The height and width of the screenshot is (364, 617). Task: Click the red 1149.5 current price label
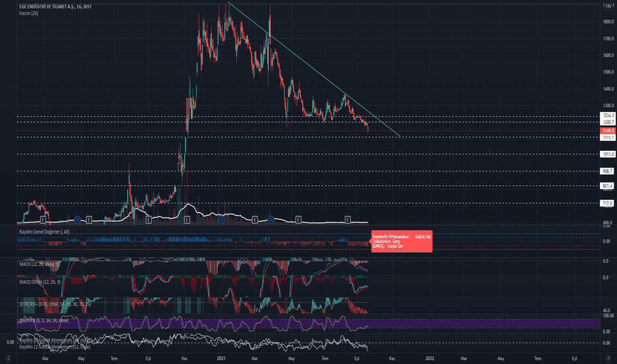pos(608,130)
